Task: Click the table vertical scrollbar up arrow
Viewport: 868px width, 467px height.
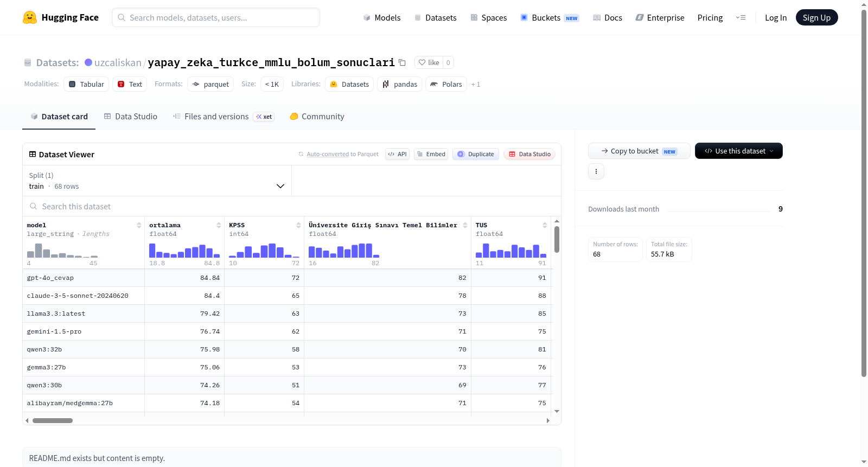Action: click(557, 221)
